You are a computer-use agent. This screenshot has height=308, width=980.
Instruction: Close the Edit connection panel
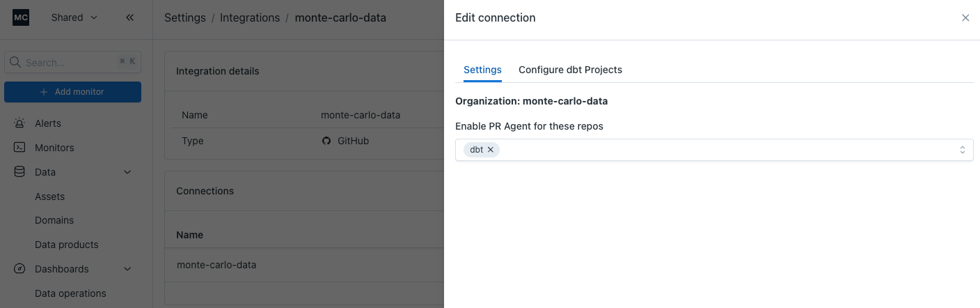point(965,18)
